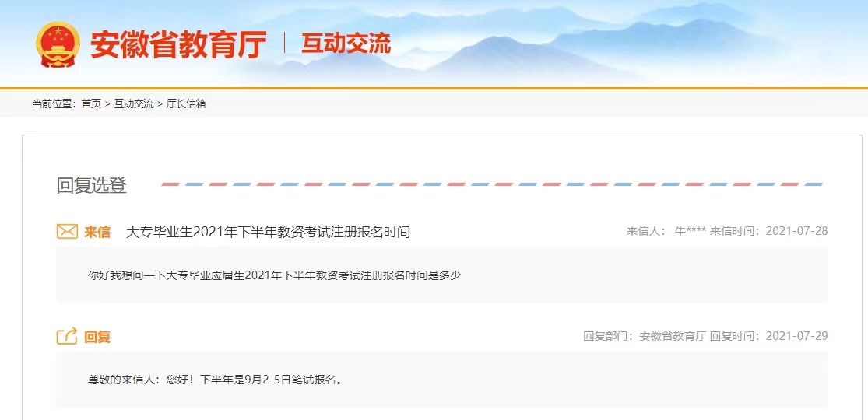Click reply date 2021-07-29
This screenshot has width=868, height=420.
coord(796,336)
